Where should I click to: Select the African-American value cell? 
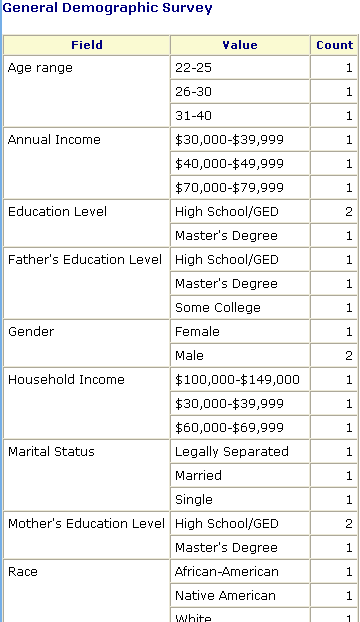tap(240, 572)
